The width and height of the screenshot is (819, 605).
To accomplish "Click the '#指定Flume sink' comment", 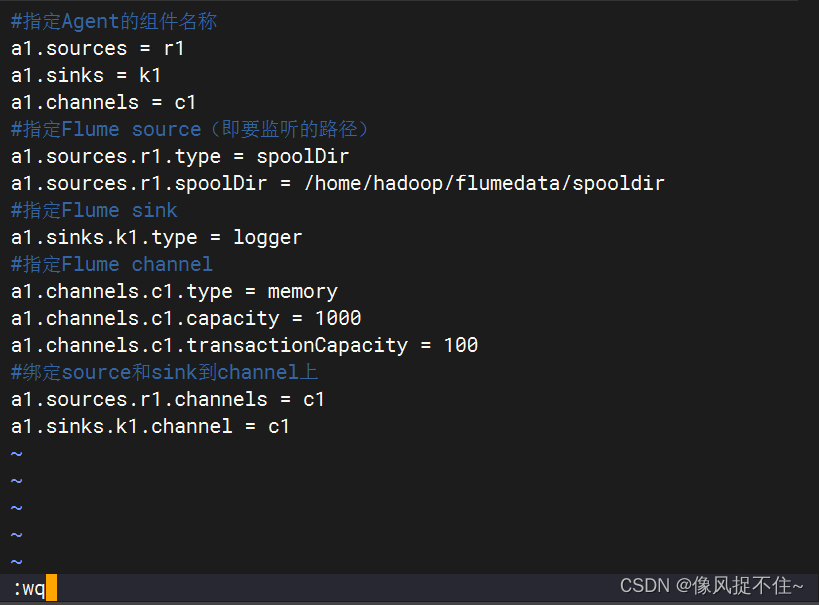I will (94, 211).
